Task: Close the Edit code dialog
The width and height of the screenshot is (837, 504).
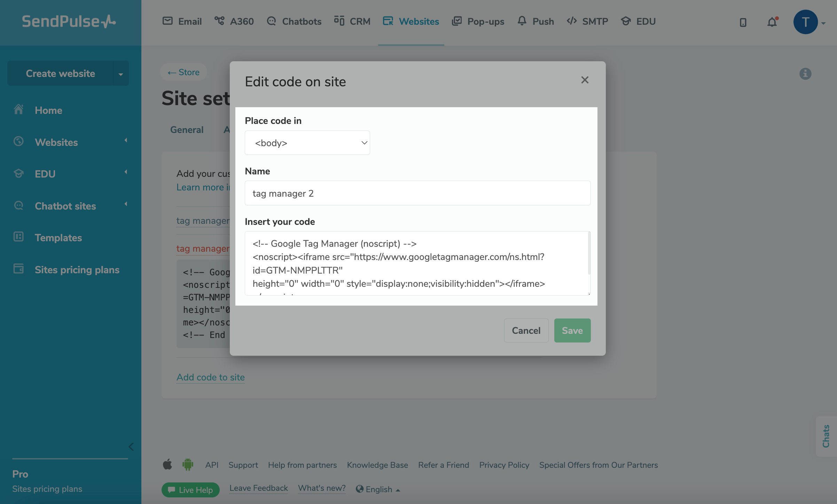Action: tap(585, 80)
